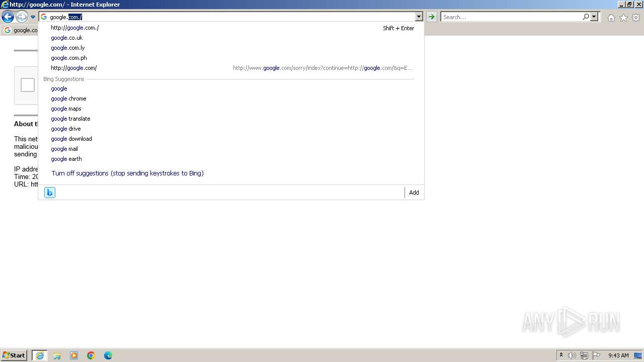Click the volume speaker tray icon
This screenshot has width=644, height=362.
pyautogui.click(x=572, y=355)
